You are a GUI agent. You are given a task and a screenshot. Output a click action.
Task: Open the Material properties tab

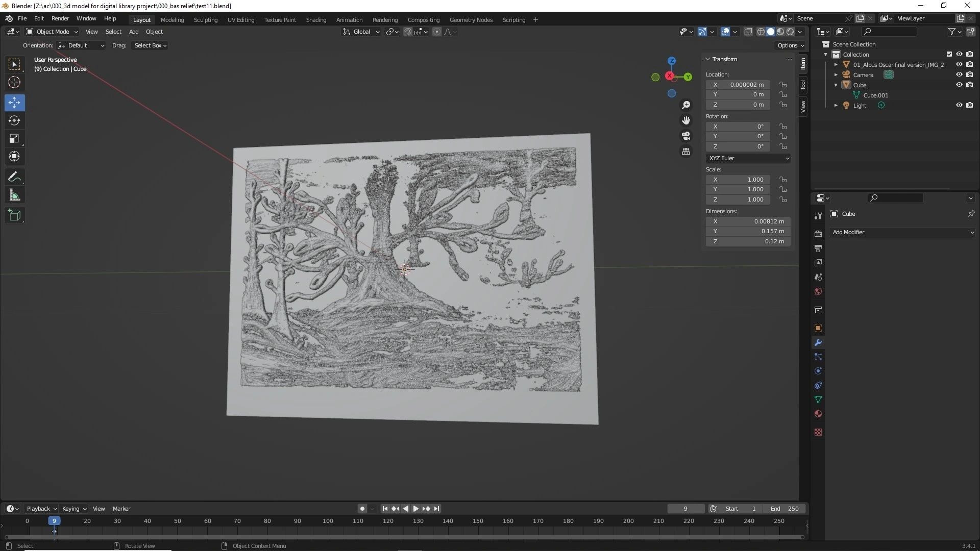click(818, 414)
